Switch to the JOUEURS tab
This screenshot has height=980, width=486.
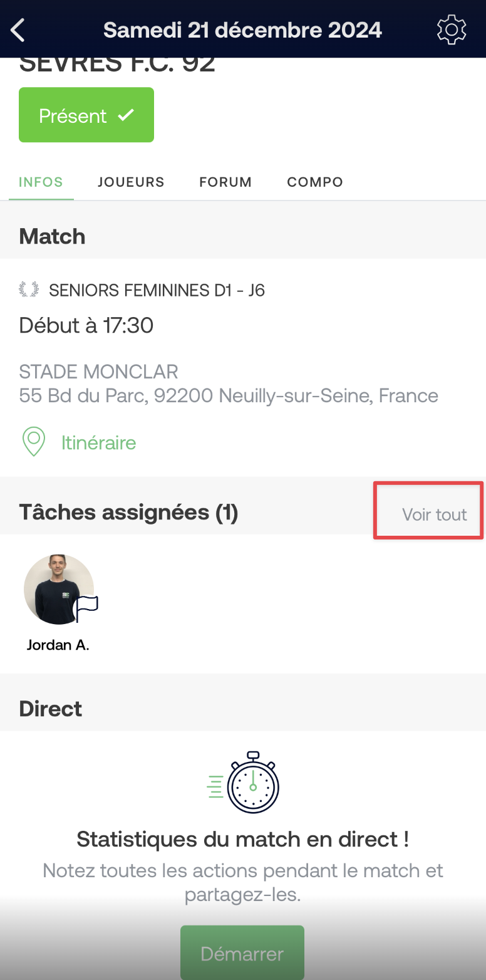point(131,182)
